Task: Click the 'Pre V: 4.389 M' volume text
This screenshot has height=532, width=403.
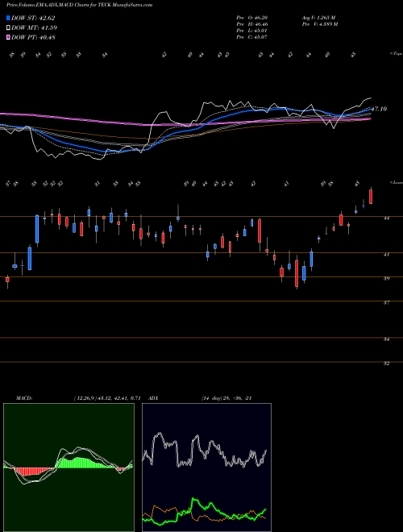Action: click(x=319, y=24)
